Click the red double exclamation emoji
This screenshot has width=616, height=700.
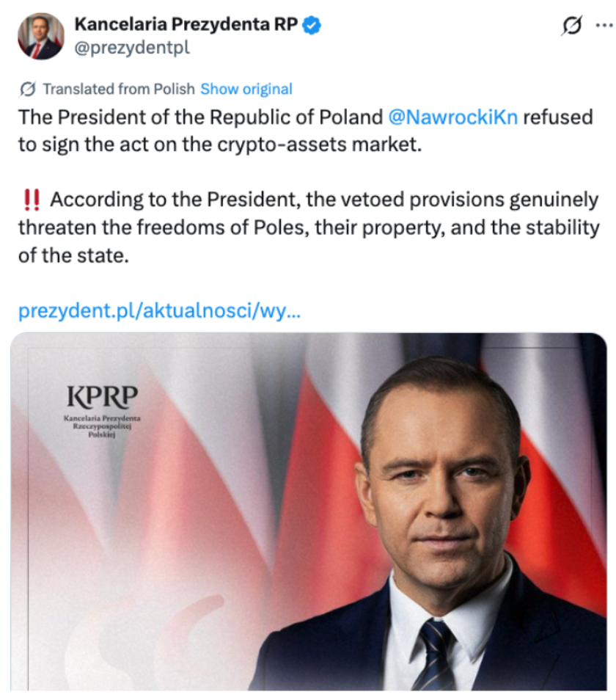click(x=30, y=200)
